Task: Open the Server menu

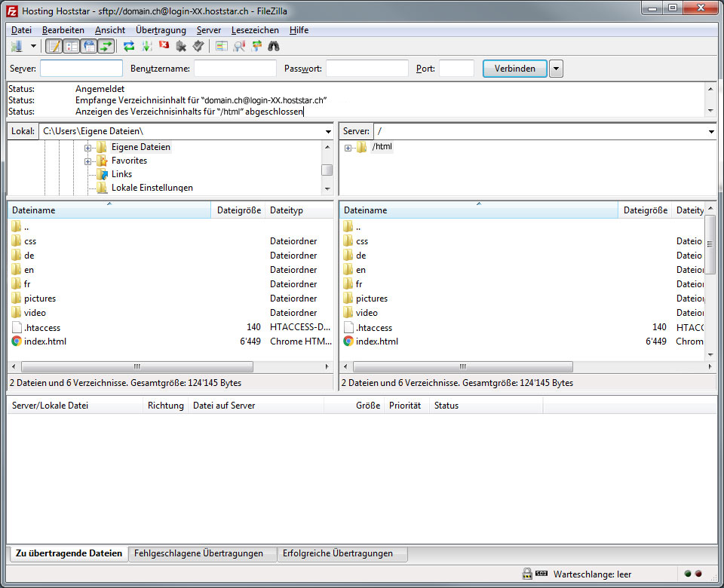Action: (209, 30)
